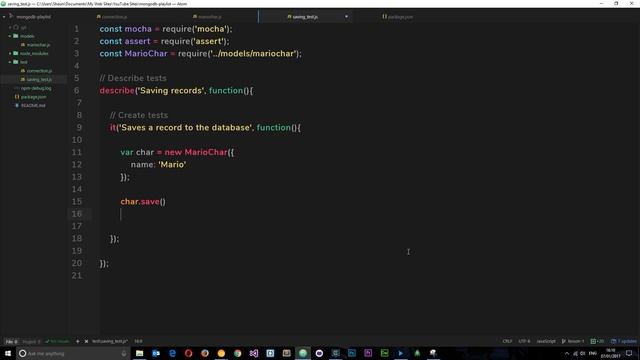
Task: Show hidden system tray icons chevron
Action: (x=567, y=353)
